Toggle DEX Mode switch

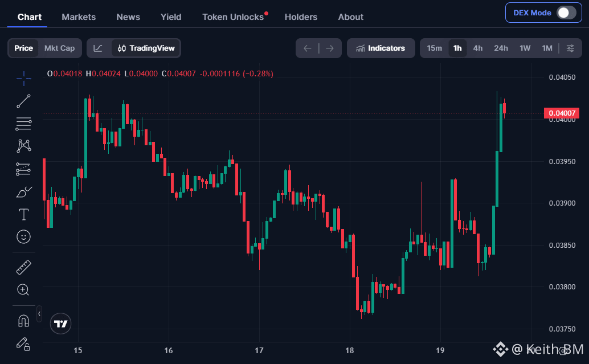566,13
